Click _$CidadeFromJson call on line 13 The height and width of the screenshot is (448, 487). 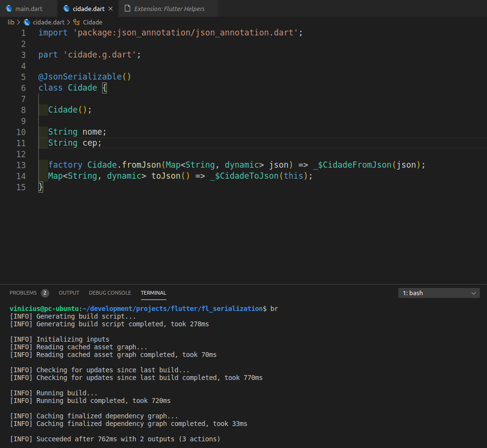(352, 165)
